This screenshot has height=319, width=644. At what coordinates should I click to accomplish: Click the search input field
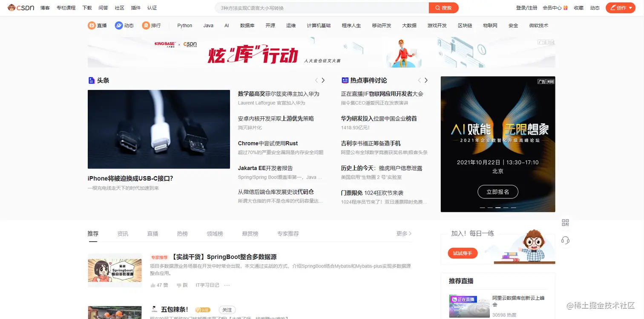coord(322,8)
